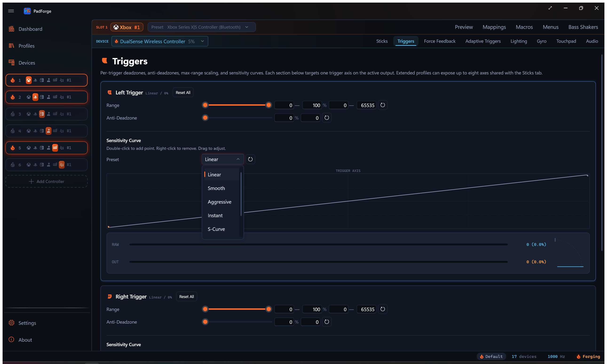
Task: Choose the music note type icon in slot 4
Action: click(62, 131)
